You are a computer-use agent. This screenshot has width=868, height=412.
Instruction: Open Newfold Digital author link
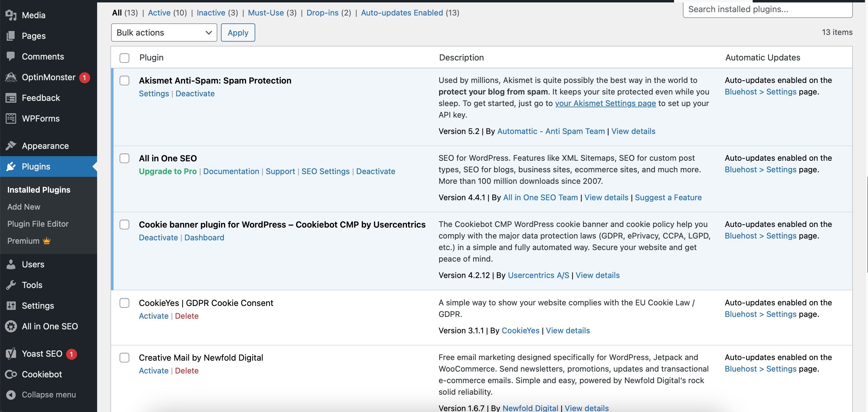coord(531,408)
